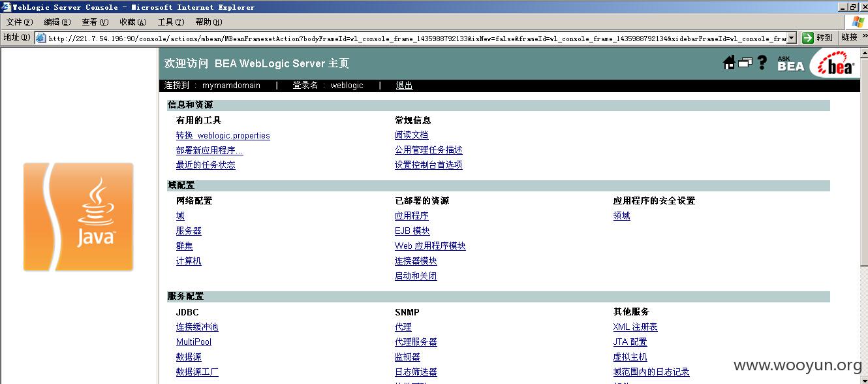Open the 日志筛选器 link
This screenshot has height=384, width=868.
coord(416,372)
